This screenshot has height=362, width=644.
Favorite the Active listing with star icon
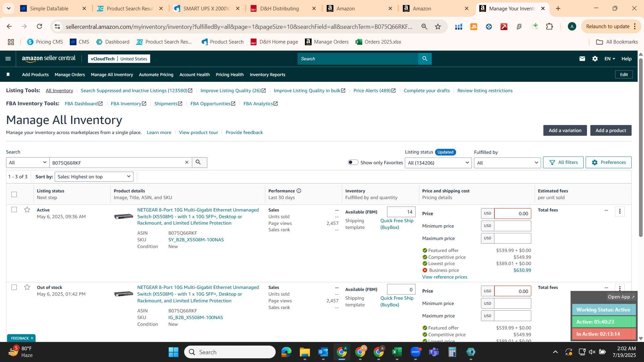(27, 210)
